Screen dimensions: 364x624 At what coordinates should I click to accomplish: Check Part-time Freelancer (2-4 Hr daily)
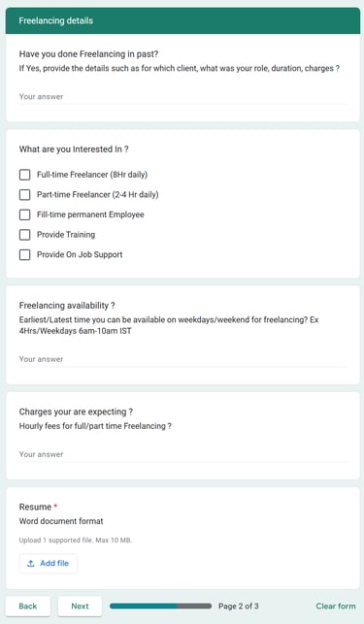coord(24,195)
